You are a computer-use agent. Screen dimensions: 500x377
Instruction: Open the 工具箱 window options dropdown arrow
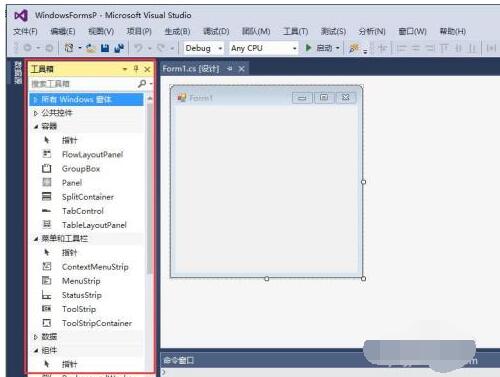[x=125, y=69]
